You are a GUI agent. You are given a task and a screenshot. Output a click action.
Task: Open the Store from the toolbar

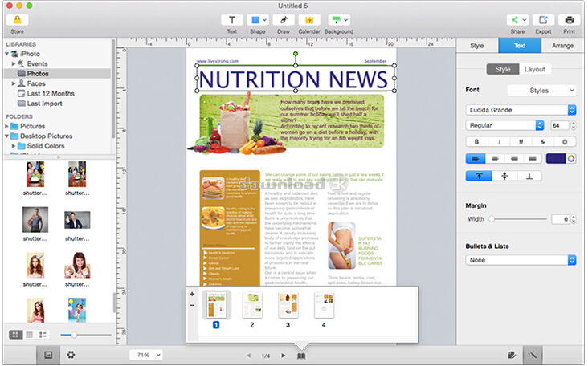click(18, 20)
